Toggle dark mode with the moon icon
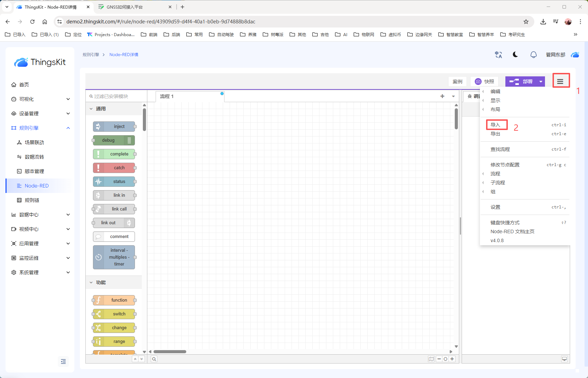Screen dimensions: 588x378 [515, 55]
